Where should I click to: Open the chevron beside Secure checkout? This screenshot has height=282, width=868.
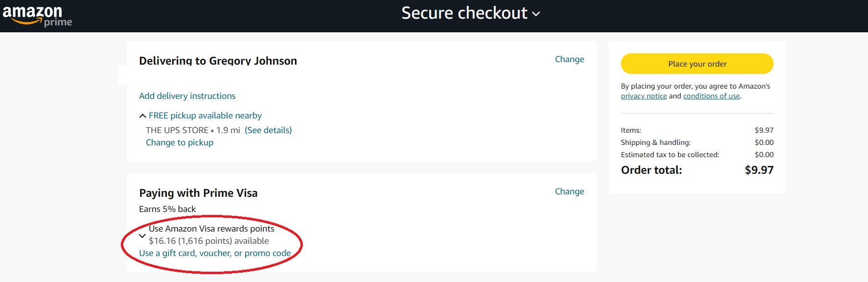coord(536,14)
